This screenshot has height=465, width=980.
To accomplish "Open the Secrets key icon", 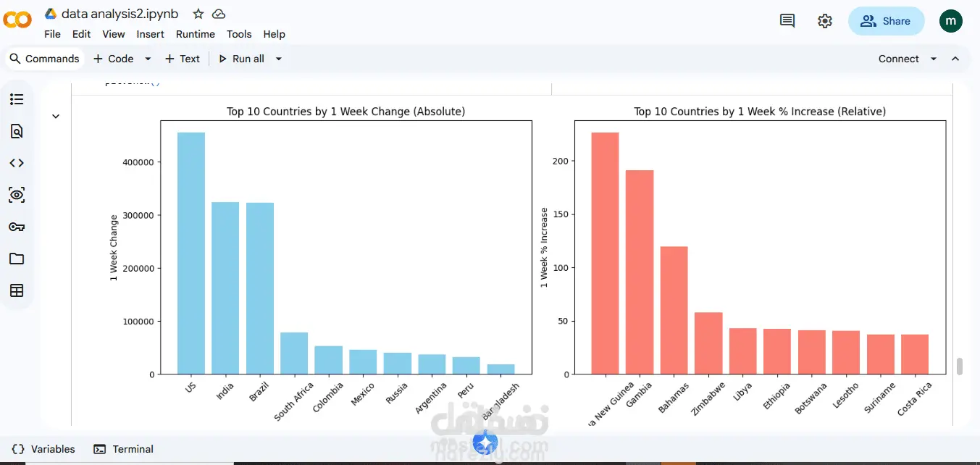I will [17, 227].
